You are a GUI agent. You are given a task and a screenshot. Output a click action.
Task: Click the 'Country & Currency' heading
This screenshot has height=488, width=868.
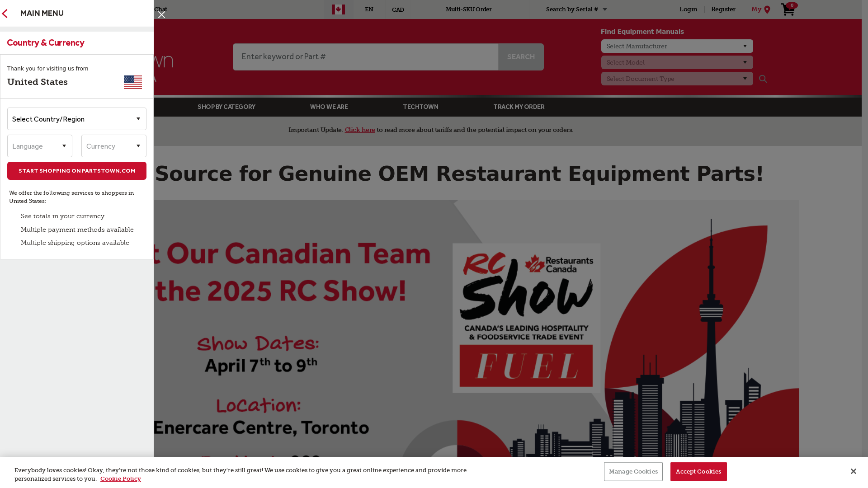[x=46, y=43]
